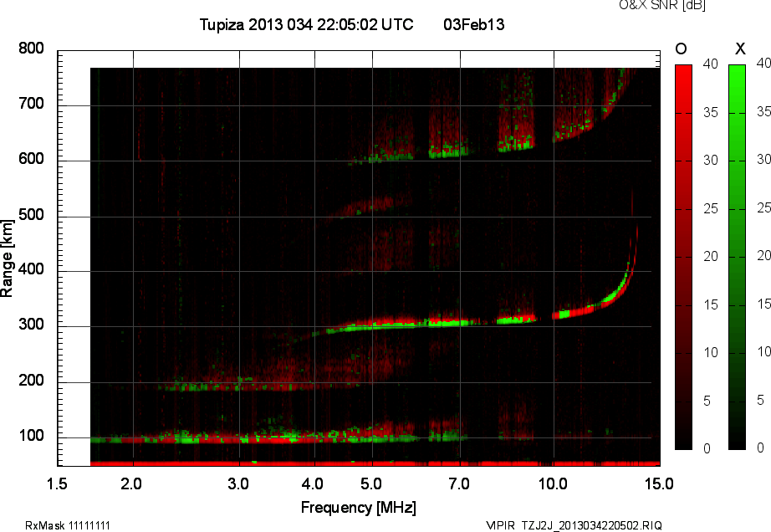Viewport: 771px width, 532px height.
Task: Click the 5.0 frequency tick label
Action: click(370, 483)
